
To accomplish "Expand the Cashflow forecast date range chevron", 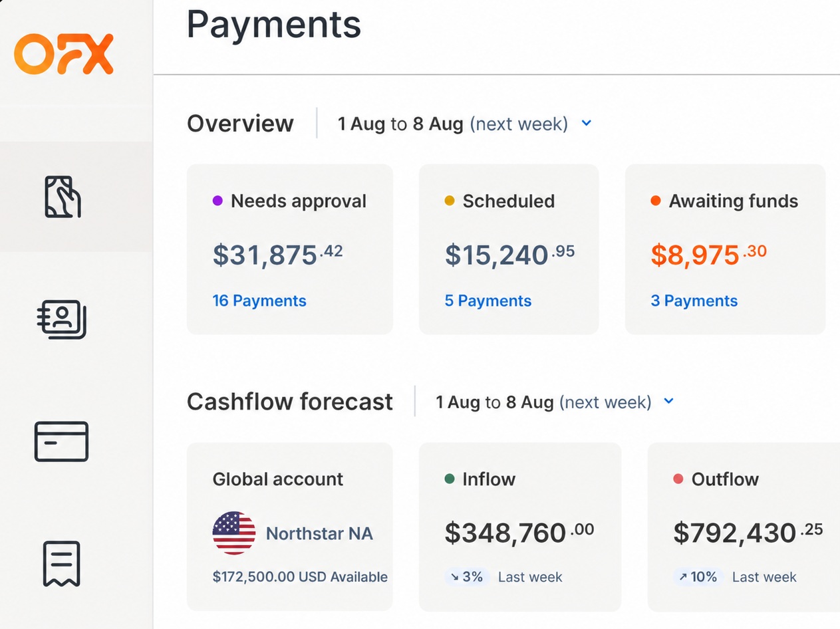I will pos(669,401).
